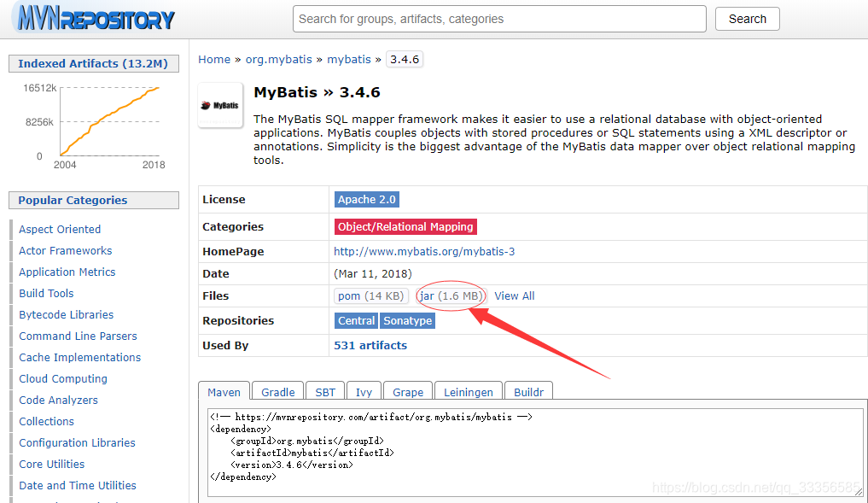The height and width of the screenshot is (503, 868).
Task: Click the MyBatis » 3.4.6 title
Action: (317, 92)
